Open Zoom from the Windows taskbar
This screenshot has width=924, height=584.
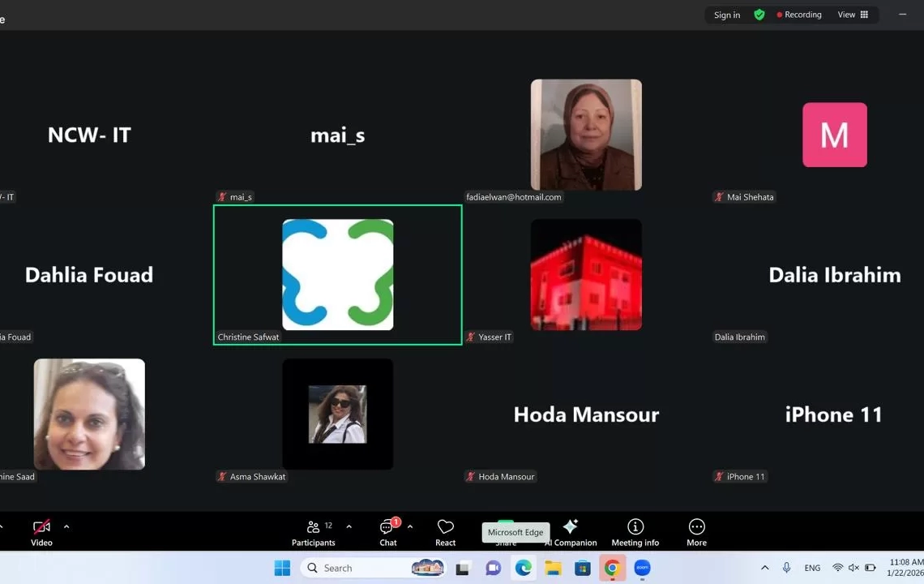(x=642, y=568)
